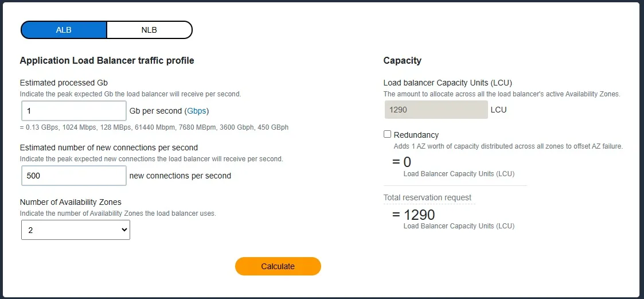Click the Application Load Balancer traffic profile heading
The image size is (644, 299).
107,60
